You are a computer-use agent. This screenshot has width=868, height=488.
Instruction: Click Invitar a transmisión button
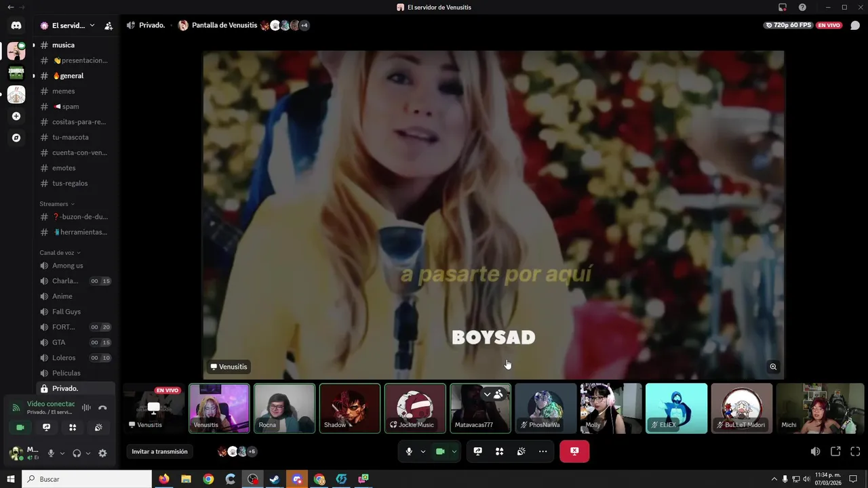click(159, 451)
